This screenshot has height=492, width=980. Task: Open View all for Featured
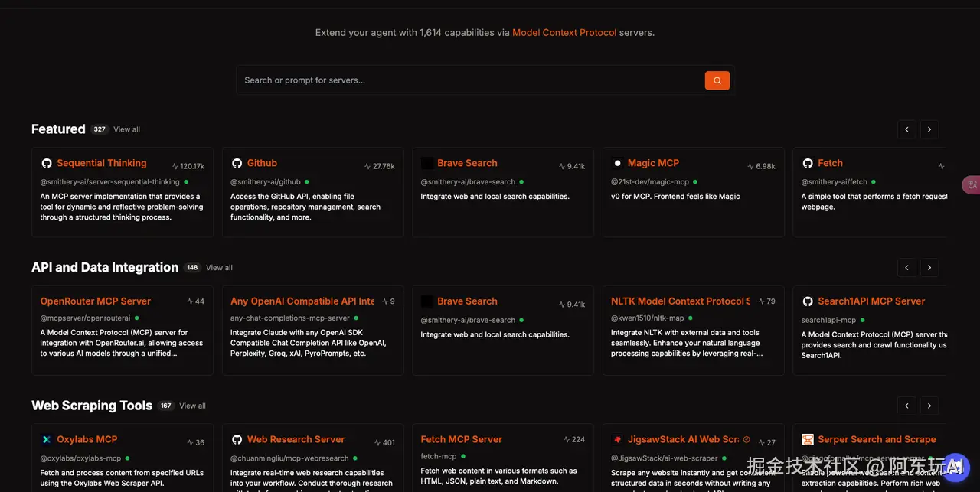tap(127, 129)
